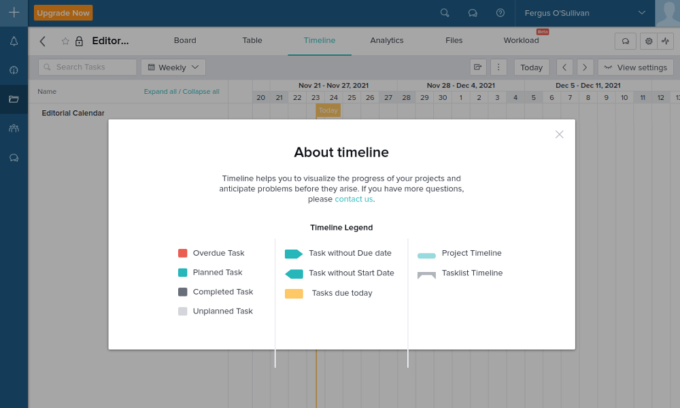Click the Upgrade Now button
Viewport: 680px width, 408px height.
[62, 13]
